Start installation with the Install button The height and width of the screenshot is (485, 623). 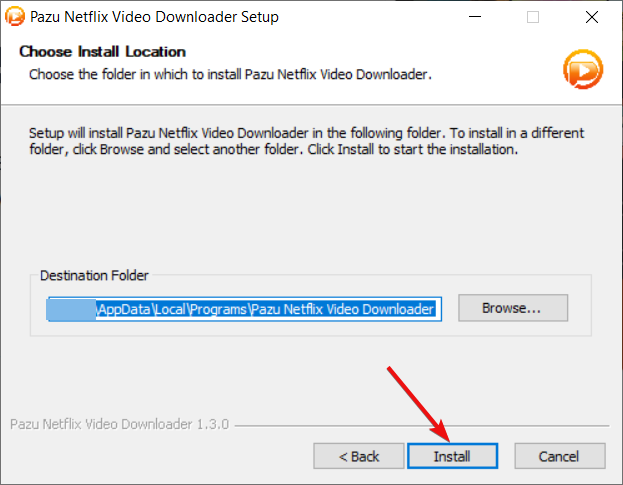(x=452, y=456)
